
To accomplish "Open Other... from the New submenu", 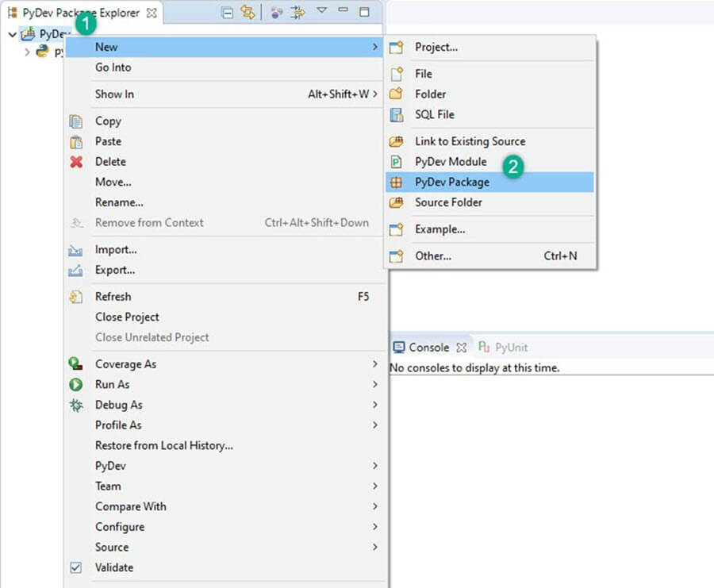I will [433, 256].
